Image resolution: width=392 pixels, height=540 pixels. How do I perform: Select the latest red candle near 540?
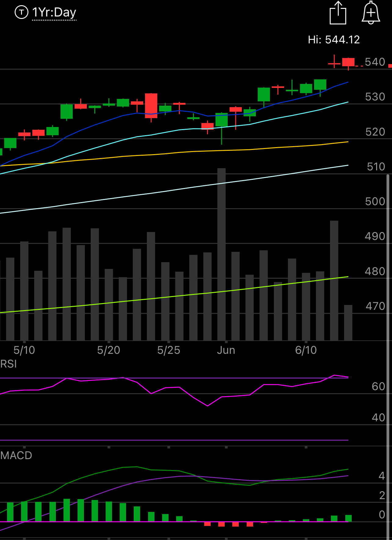click(x=348, y=62)
